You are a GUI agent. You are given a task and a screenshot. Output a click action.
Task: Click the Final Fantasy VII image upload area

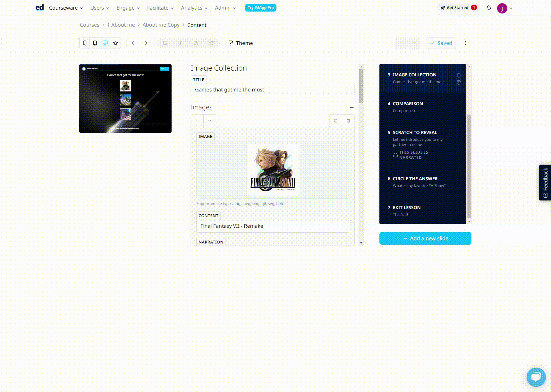point(273,169)
